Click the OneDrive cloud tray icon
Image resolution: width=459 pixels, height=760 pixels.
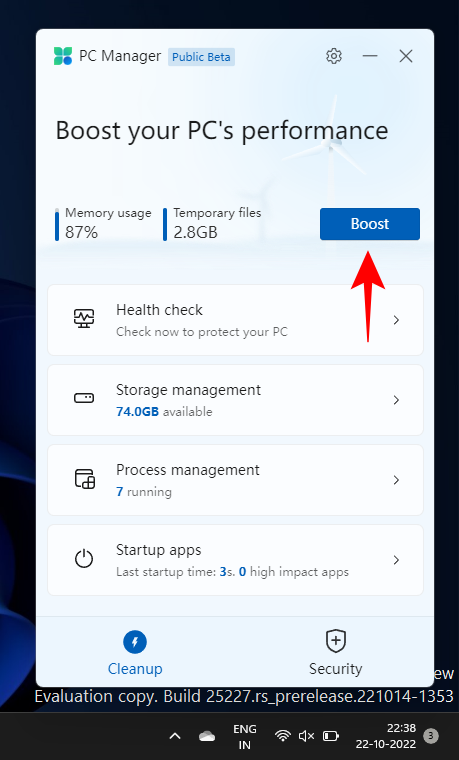[207, 736]
